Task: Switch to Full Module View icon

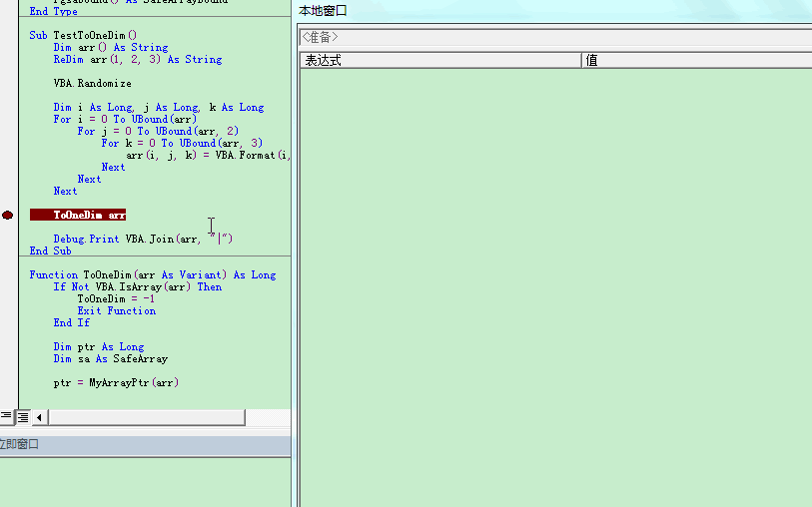Action: [x=23, y=417]
